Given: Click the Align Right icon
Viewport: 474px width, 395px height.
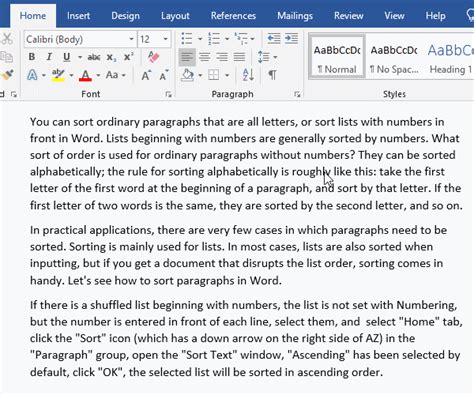Looking at the screenshot, I should tap(222, 57).
